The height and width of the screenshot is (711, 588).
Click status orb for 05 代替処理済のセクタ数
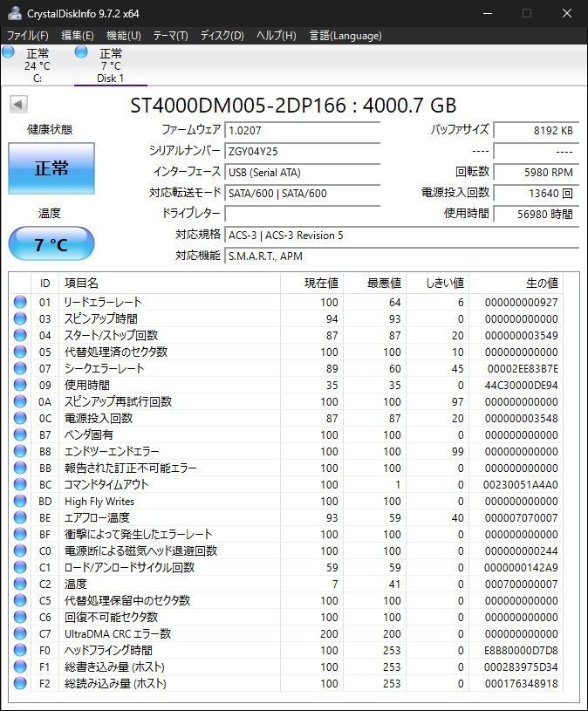(20, 352)
